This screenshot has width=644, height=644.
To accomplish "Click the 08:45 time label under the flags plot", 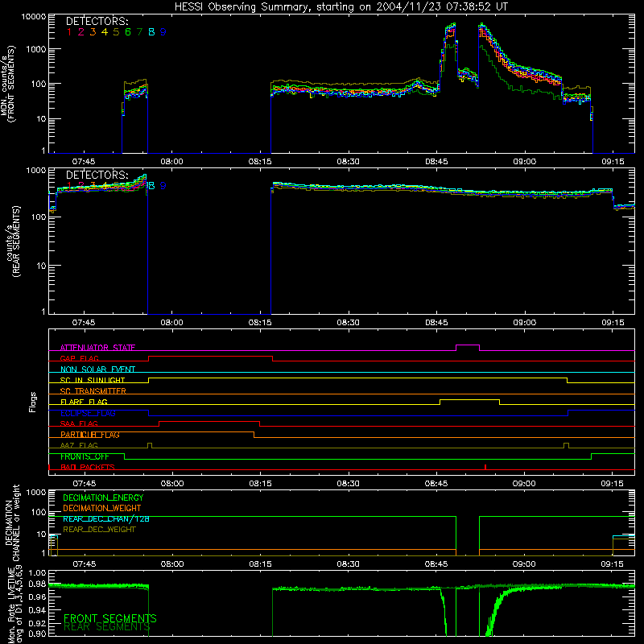I will click(x=436, y=484).
